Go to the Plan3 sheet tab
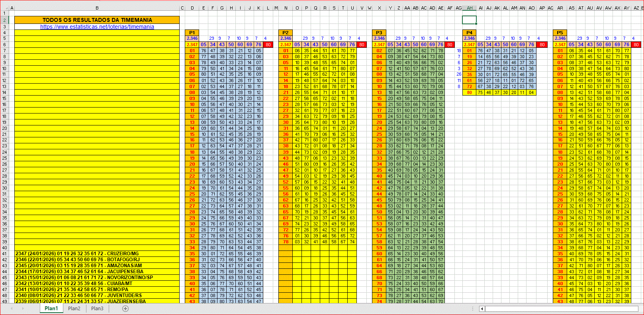This screenshot has width=644, height=315. point(97,309)
